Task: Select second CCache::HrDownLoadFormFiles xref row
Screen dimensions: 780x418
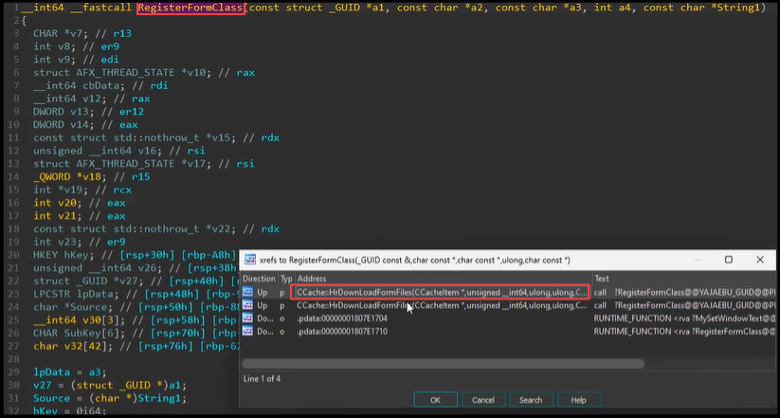Action: click(x=440, y=306)
